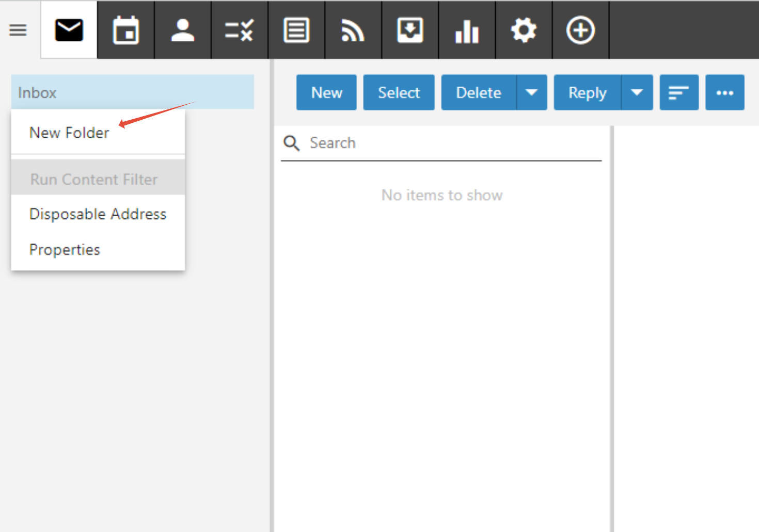The width and height of the screenshot is (759, 532).
Task: Open the Calendar section icon
Action: (126, 30)
